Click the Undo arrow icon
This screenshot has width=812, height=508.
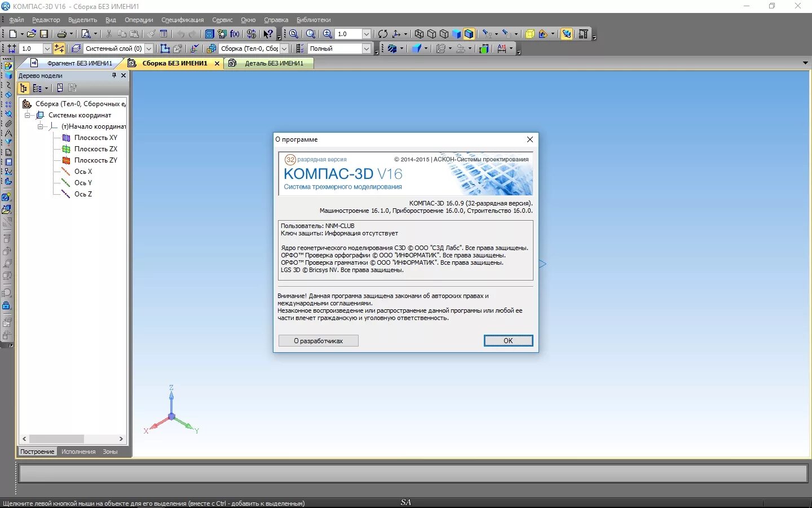[180, 34]
